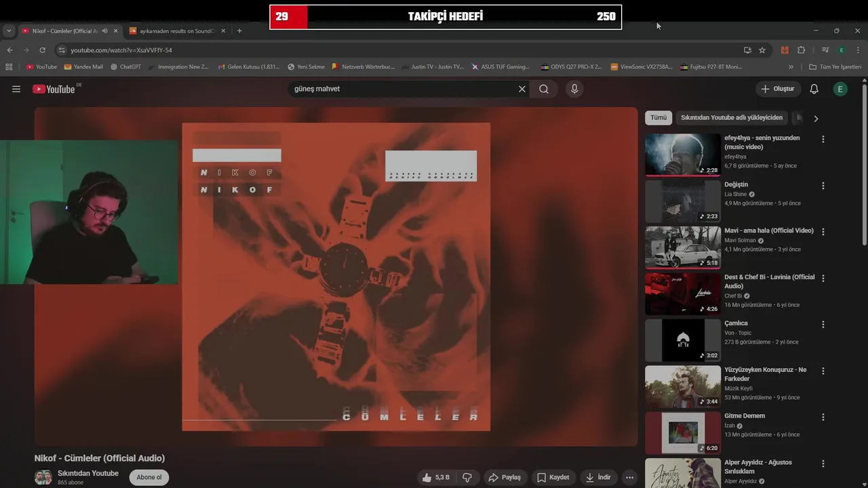Save the video with Kaydet

click(553, 477)
